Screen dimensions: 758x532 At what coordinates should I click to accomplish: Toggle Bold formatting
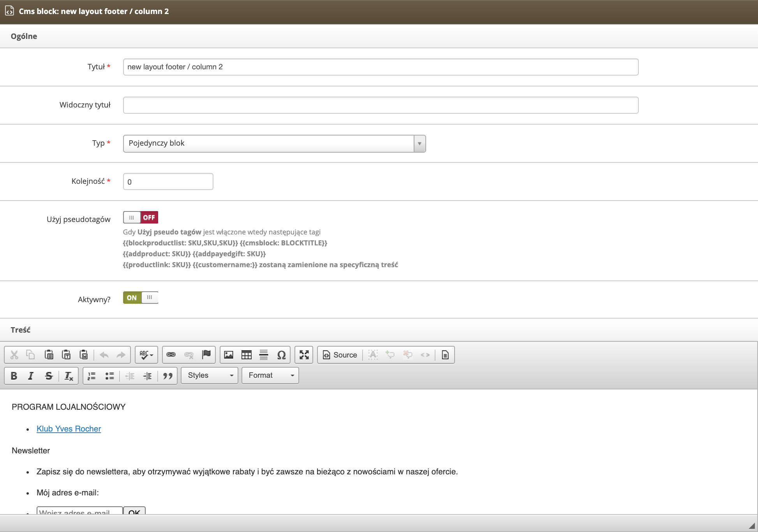[x=14, y=376]
